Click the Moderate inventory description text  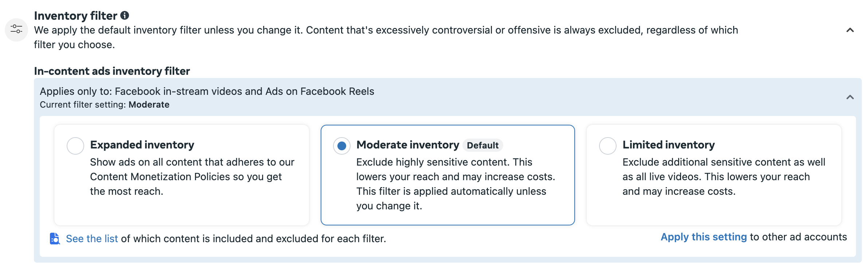[455, 184]
